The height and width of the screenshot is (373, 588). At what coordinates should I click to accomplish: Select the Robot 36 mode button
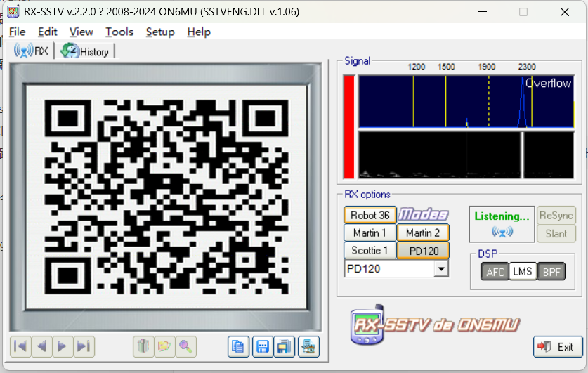[x=370, y=215]
